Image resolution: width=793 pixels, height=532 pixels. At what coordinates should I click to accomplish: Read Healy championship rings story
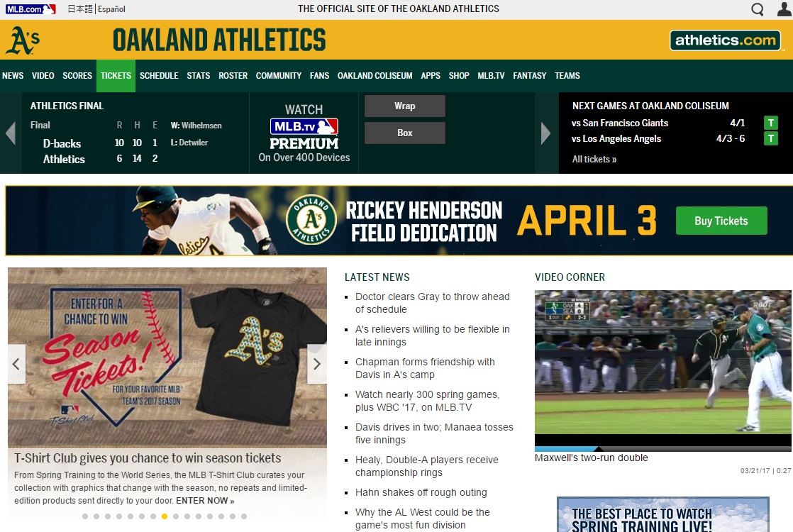pyautogui.click(x=427, y=466)
